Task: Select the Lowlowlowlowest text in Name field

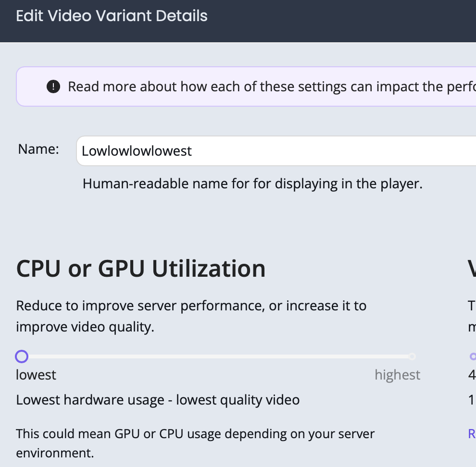Action: coord(136,151)
